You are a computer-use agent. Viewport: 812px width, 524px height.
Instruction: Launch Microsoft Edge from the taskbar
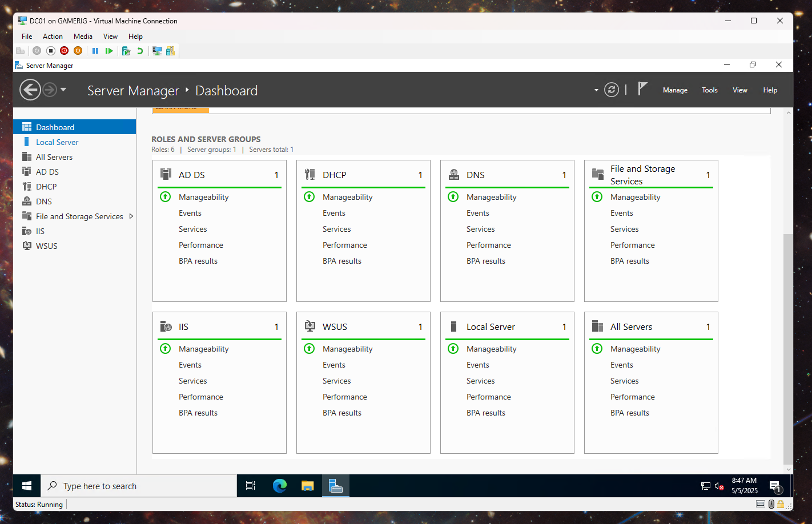pyautogui.click(x=279, y=486)
